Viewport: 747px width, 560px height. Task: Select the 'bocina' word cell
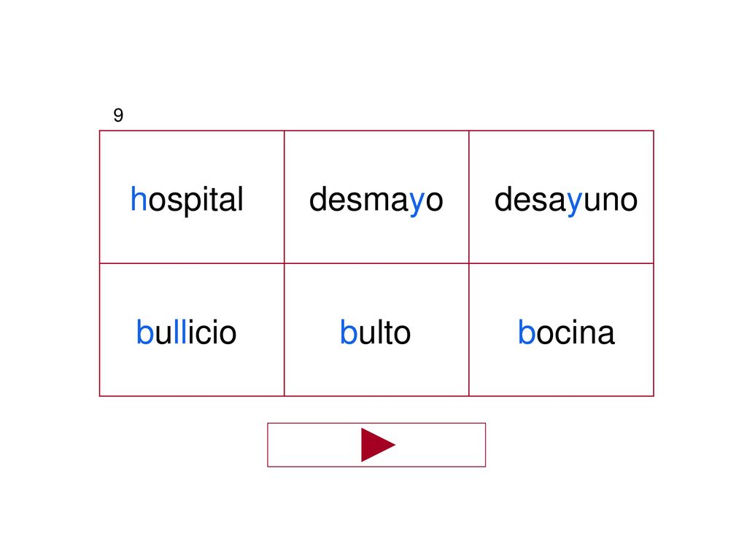(561, 330)
